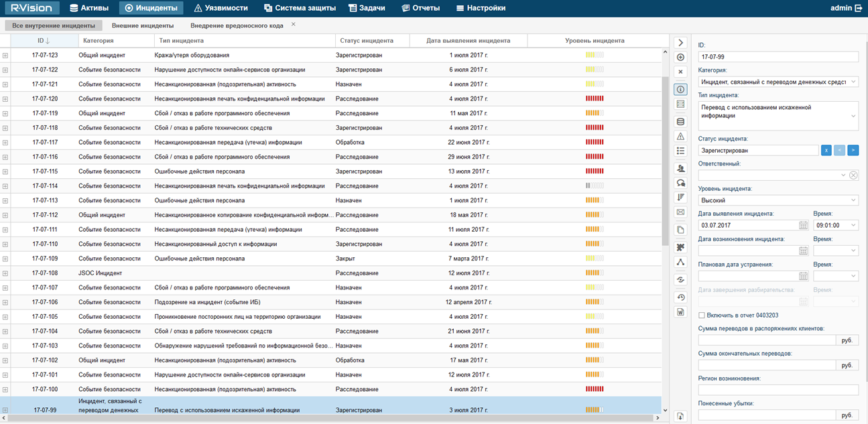Click the history clock icon in sidebar
This screenshot has height=424, width=868.
pyautogui.click(x=680, y=297)
